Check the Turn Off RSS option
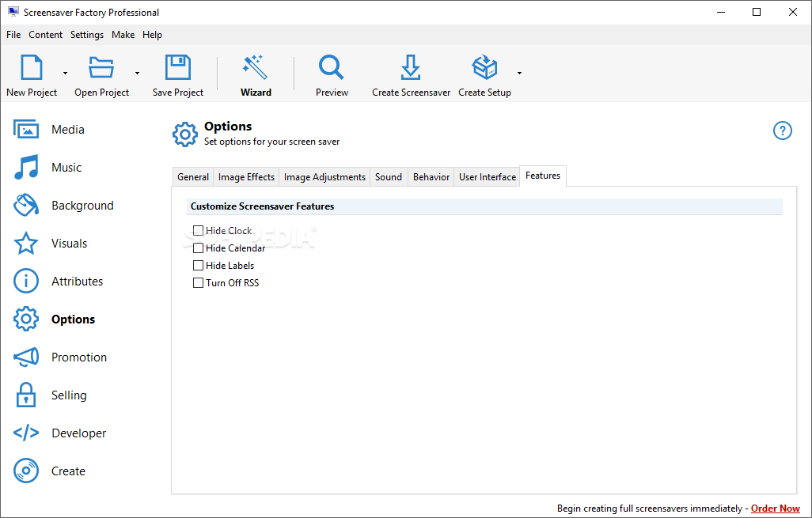 (198, 283)
